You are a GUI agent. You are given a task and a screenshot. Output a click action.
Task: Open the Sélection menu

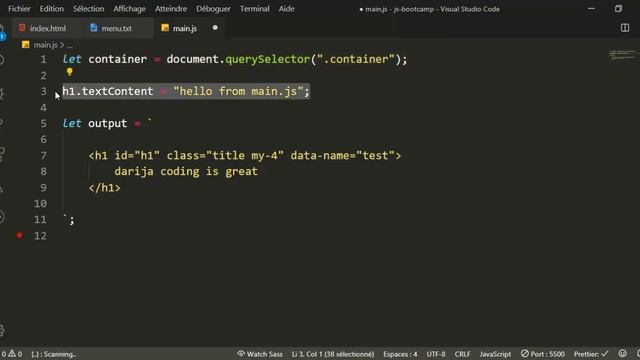89,9
